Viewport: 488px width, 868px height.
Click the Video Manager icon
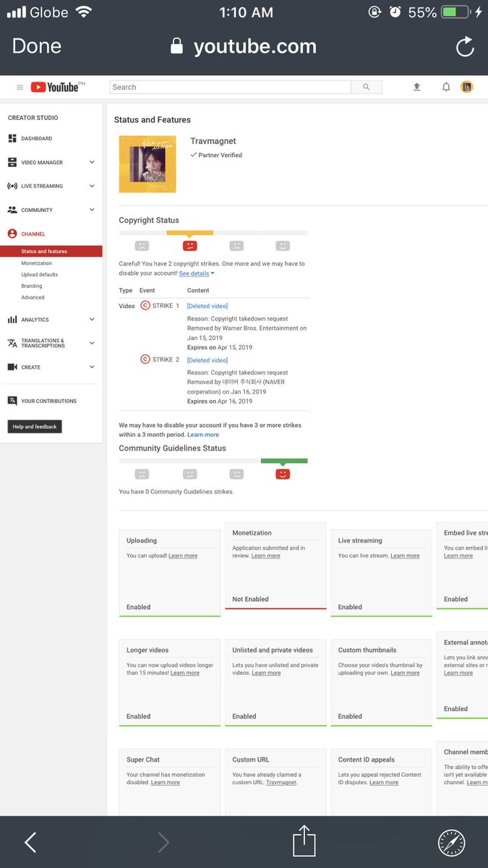12,162
